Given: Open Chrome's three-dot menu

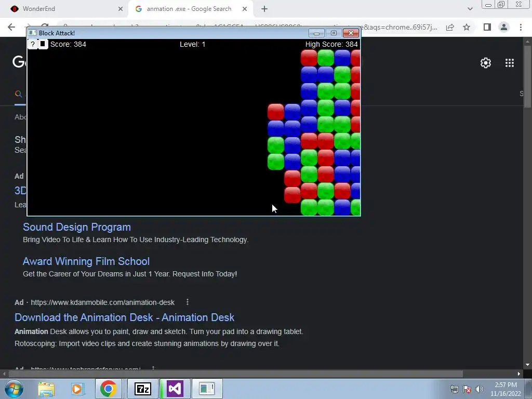Looking at the screenshot, I should pos(521,27).
